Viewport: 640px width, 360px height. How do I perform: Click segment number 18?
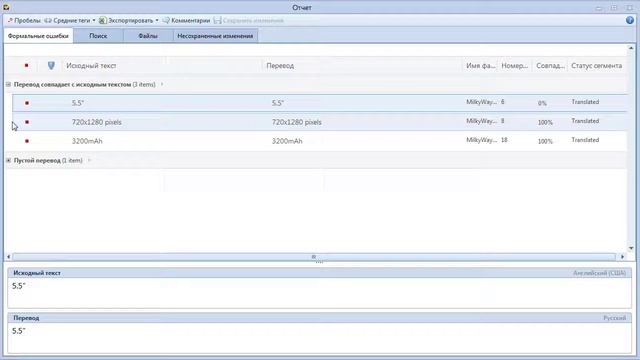[504, 140]
